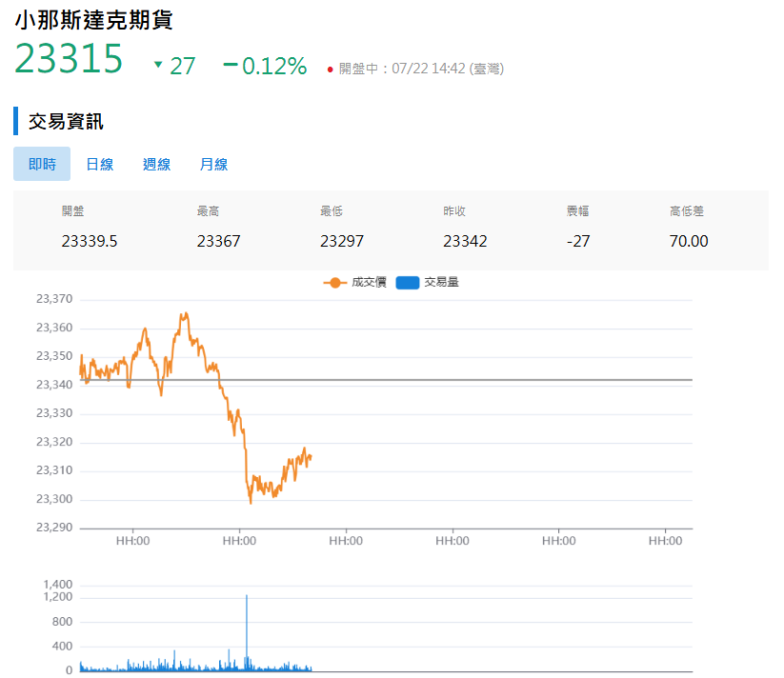The height and width of the screenshot is (678, 784).
Task: Click the 昨收 value 23342
Action: (465, 241)
